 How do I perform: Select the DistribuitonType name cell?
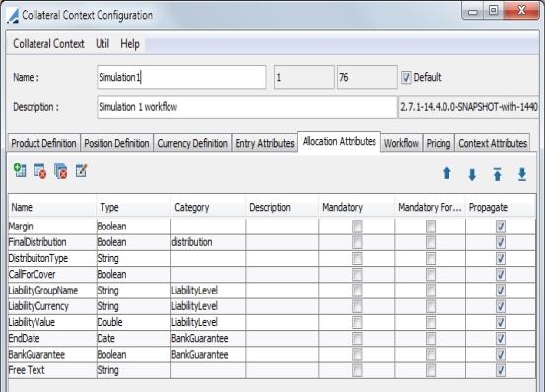click(52, 258)
